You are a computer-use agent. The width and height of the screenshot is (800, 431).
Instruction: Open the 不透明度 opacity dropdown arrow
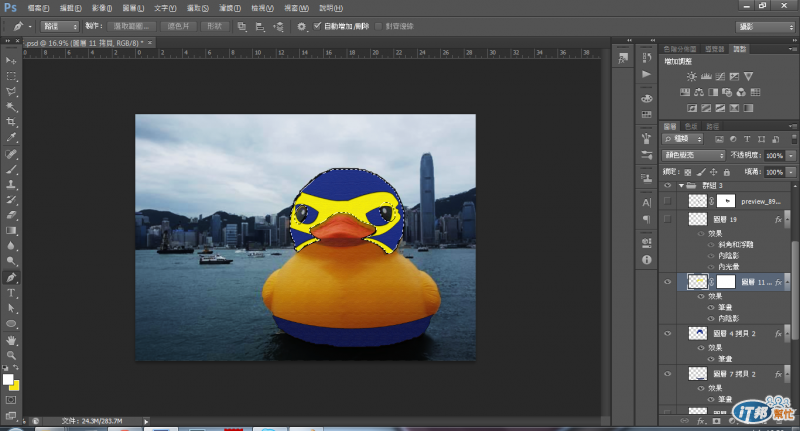(791, 156)
